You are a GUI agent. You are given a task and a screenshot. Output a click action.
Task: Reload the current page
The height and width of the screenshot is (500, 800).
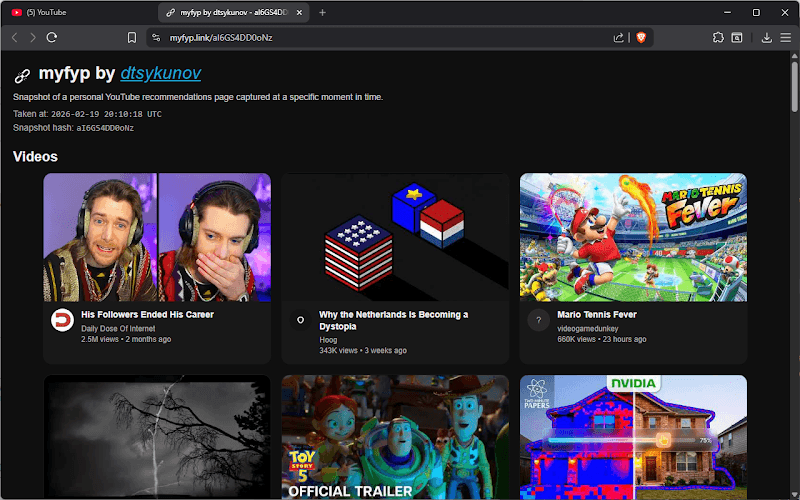[x=52, y=38]
